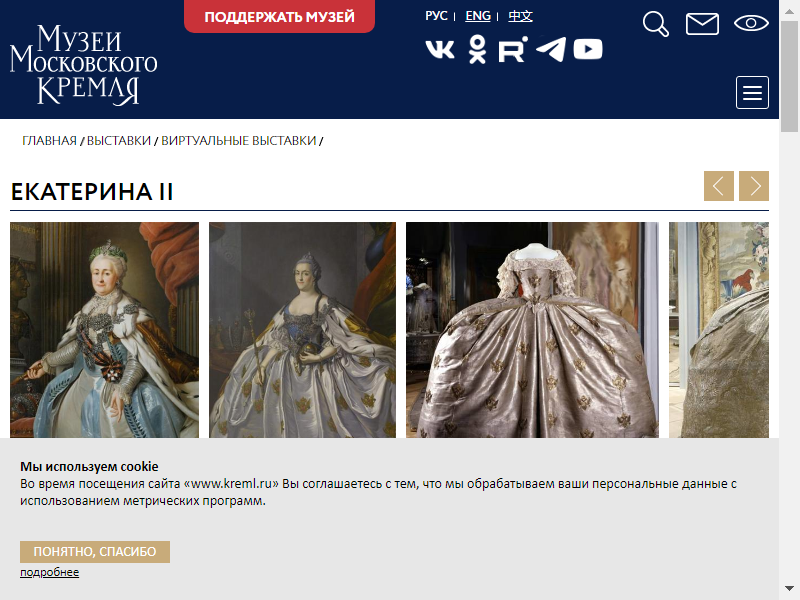Open the Odnoklassniki social icon

tap(477, 49)
